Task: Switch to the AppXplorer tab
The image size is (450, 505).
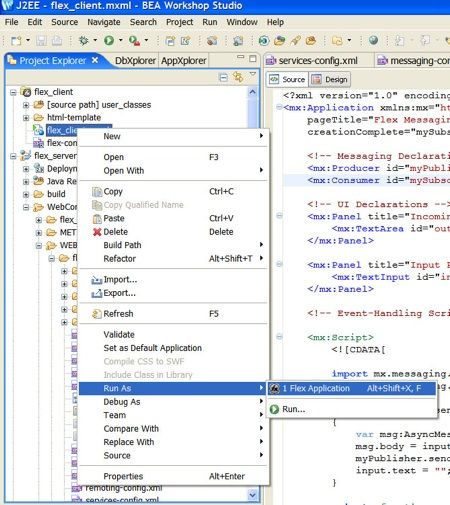Action: (x=184, y=61)
